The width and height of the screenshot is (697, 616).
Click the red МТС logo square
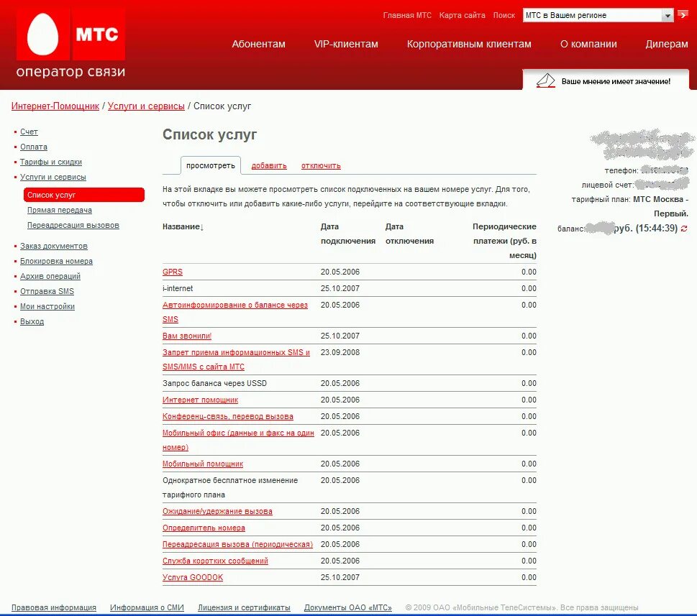(x=99, y=35)
